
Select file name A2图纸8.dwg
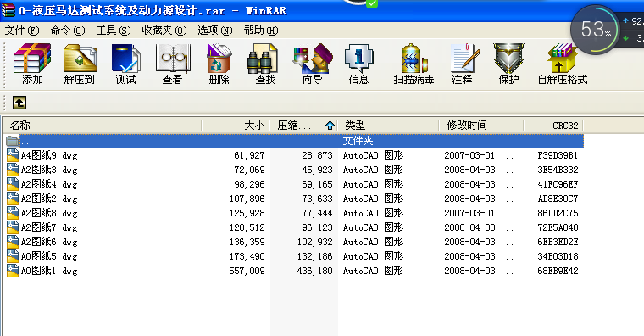coord(49,213)
